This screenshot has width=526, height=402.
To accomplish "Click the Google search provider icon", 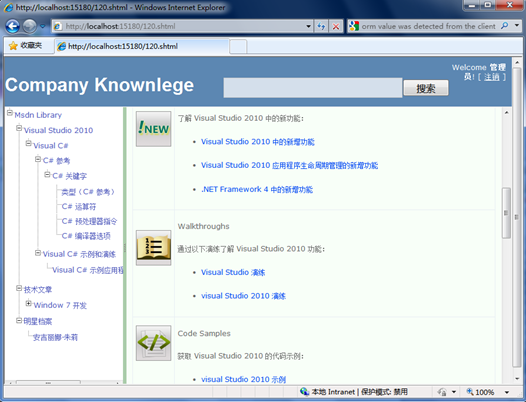I will (354, 26).
